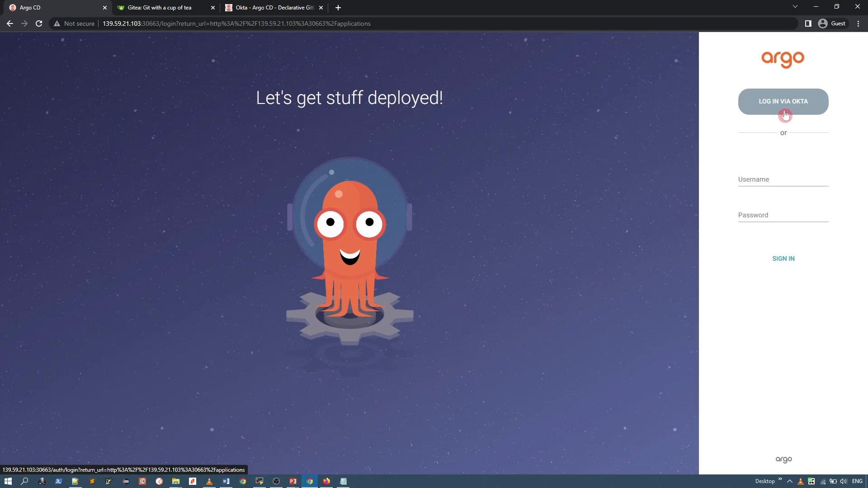Open OBS Studio from the taskbar

click(276, 481)
